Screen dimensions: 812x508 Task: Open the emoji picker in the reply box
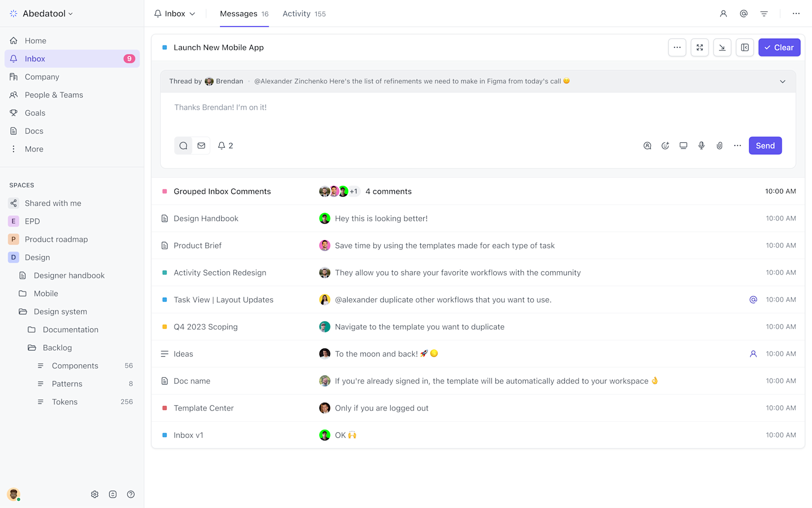pyautogui.click(x=665, y=145)
